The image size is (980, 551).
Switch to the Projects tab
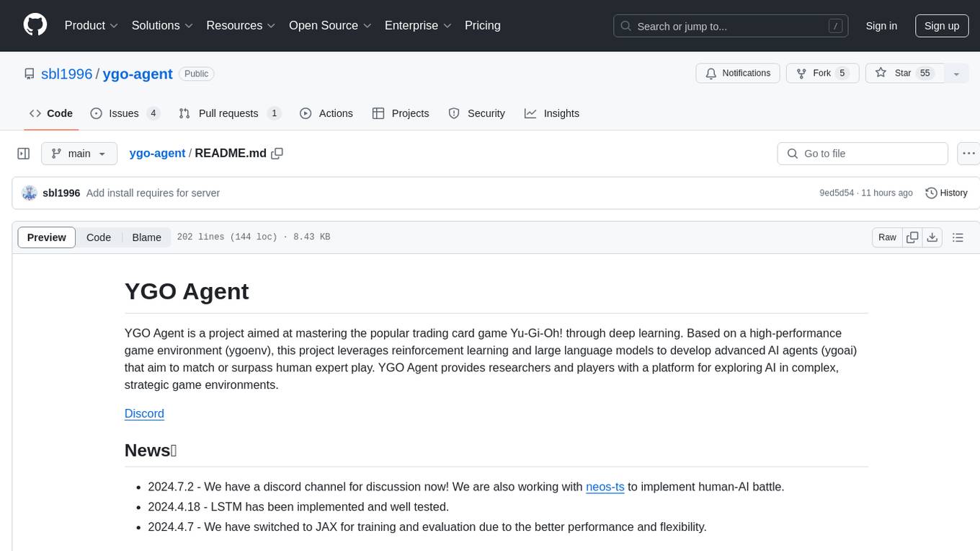[401, 113]
